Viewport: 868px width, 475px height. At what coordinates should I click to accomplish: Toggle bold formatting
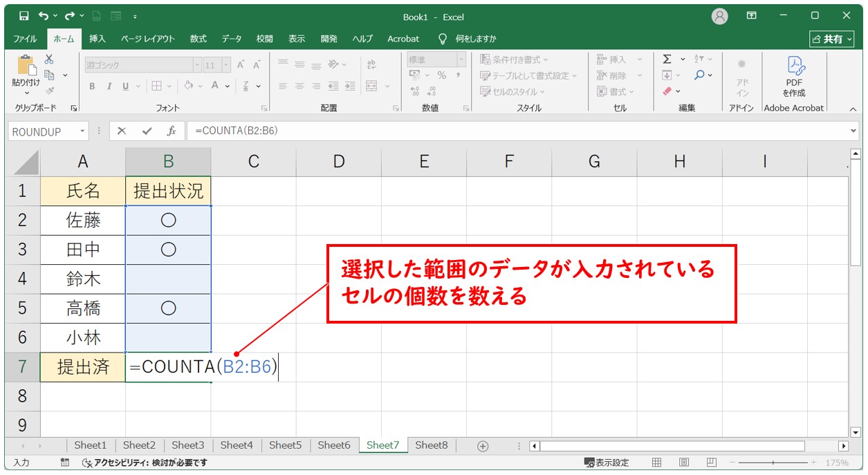pyautogui.click(x=92, y=86)
